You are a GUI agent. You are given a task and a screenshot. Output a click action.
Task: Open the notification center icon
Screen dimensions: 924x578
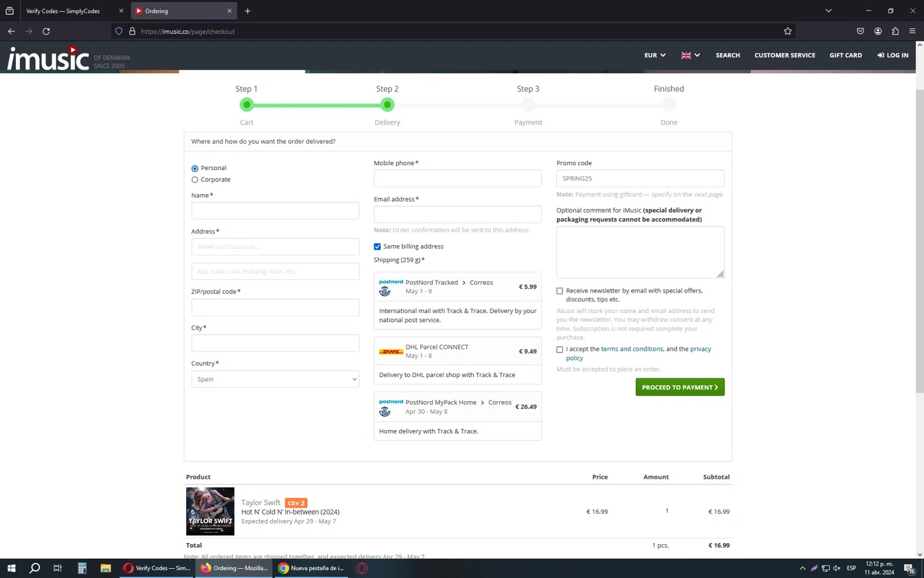tap(909, 568)
